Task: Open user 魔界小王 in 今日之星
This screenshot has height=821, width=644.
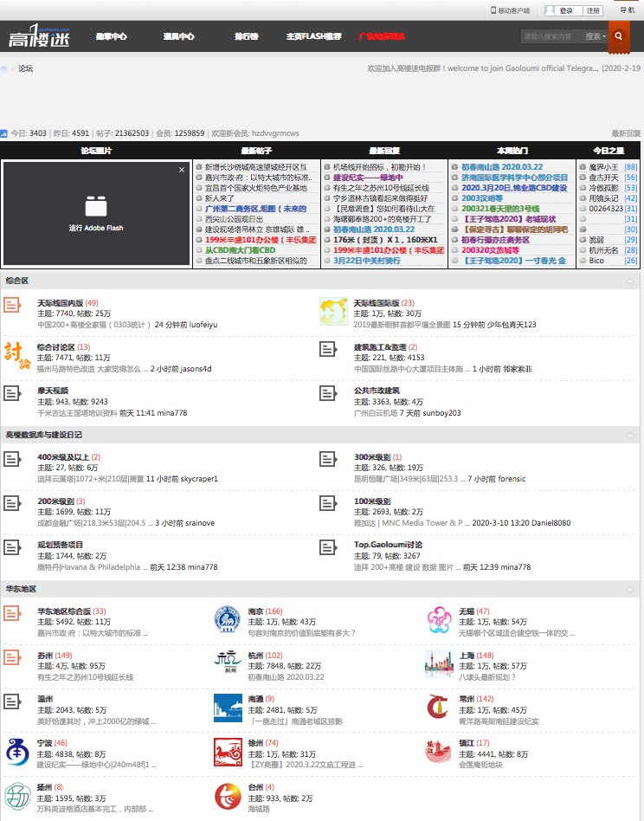Action: coord(603,167)
